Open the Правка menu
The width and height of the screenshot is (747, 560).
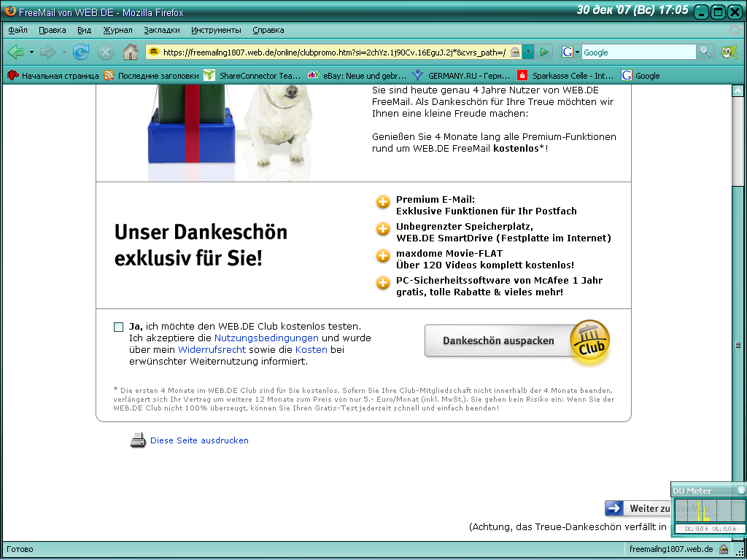53,30
